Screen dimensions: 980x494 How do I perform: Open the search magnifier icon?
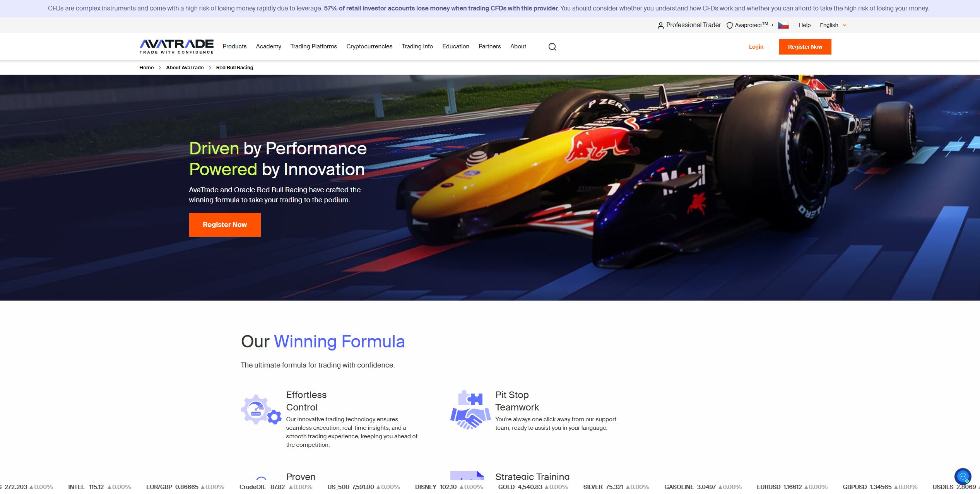[552, 47]
